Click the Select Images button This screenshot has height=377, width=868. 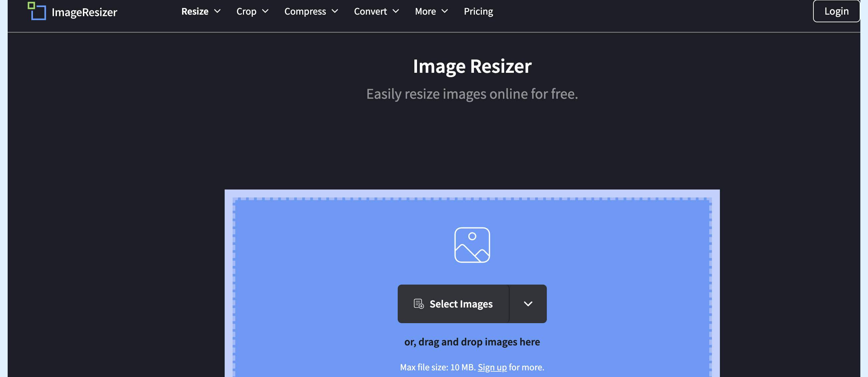point(453,304)
